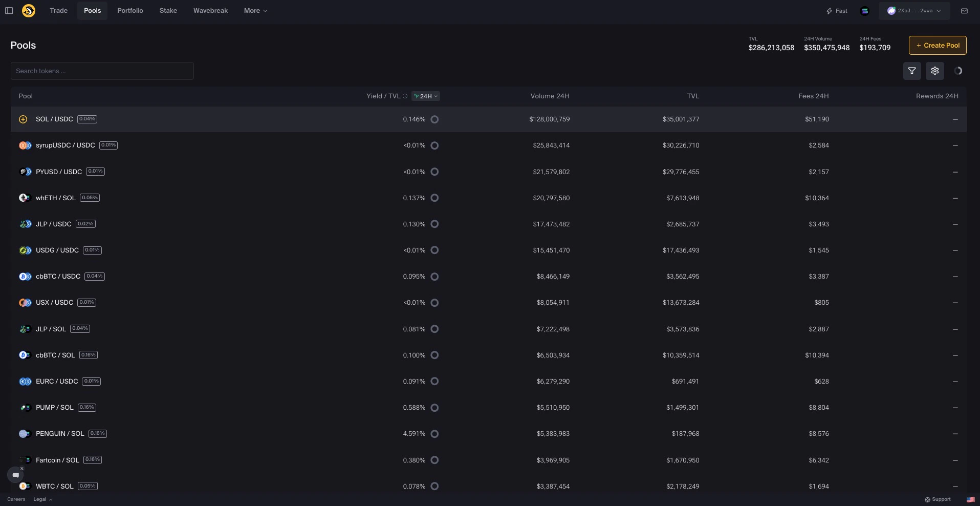The width and height of the screenshot is (980, 506).
Task: Click the PYUSD / USDC token pair icon
Action: coord(25,172)
